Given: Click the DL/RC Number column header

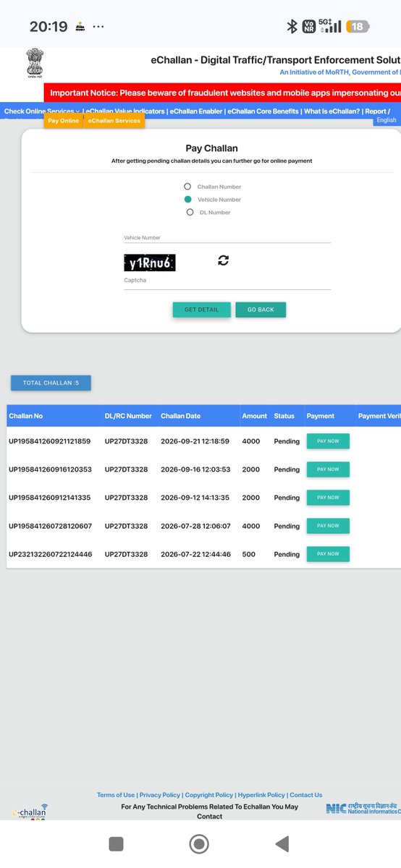Looking at the screenshot, I should pyautogui.click(x=129, y=416).
